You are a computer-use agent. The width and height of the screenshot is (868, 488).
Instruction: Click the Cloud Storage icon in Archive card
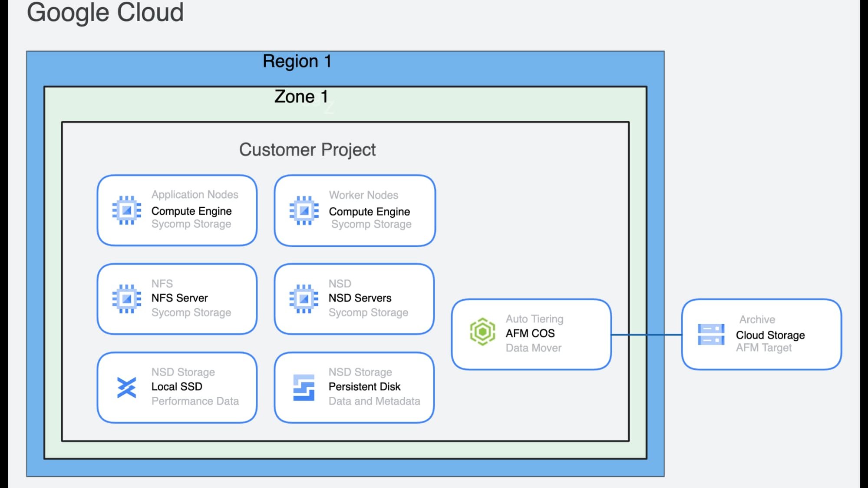[711, 334]
